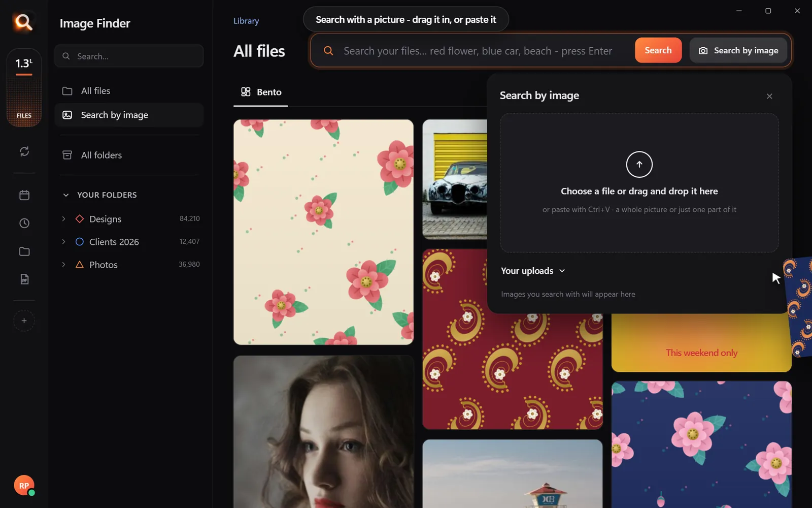Click the upload arrow circle icon
Screen dimensions: 812x508
point(639,165)
